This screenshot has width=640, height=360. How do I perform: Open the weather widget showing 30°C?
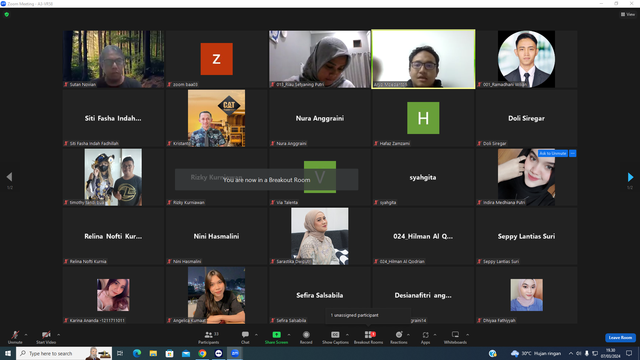(x=536, y=353)
